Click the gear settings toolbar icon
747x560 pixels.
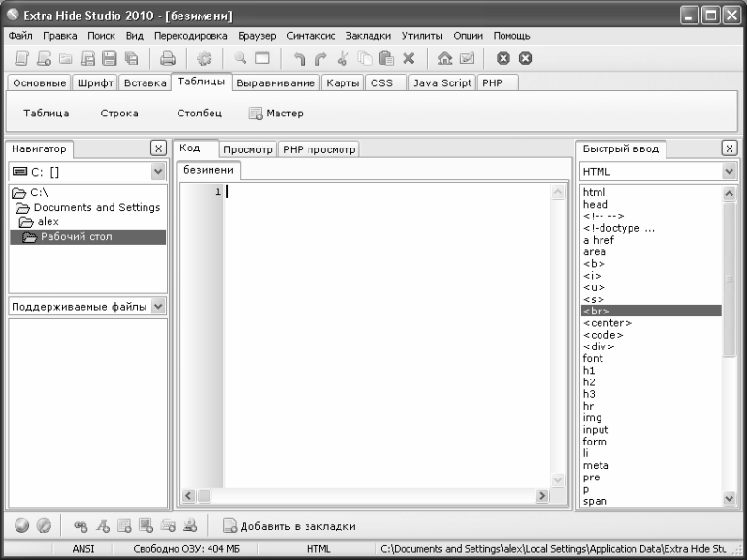pyautogui.click(x=205, y=58)
